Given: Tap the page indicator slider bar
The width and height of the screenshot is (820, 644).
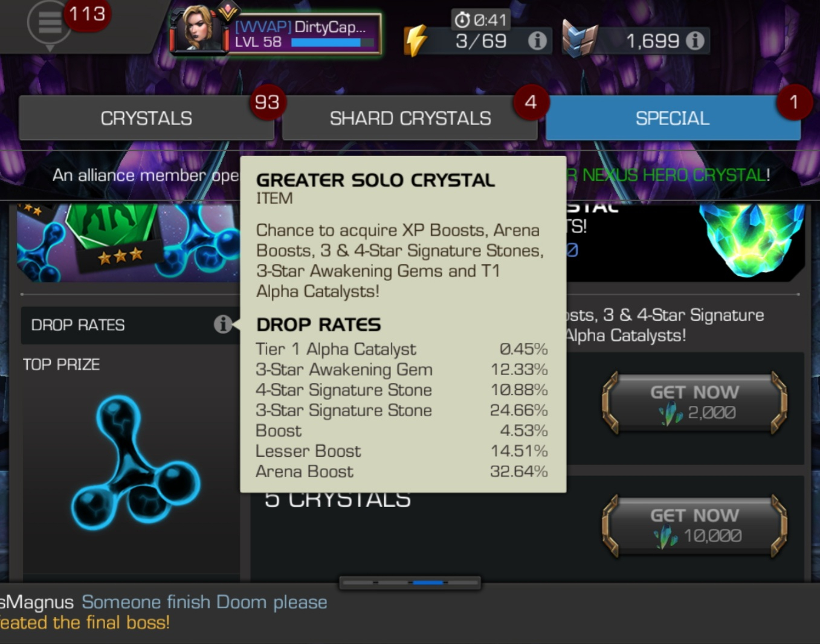Looking at the screenshot, I should pos(410,582).
